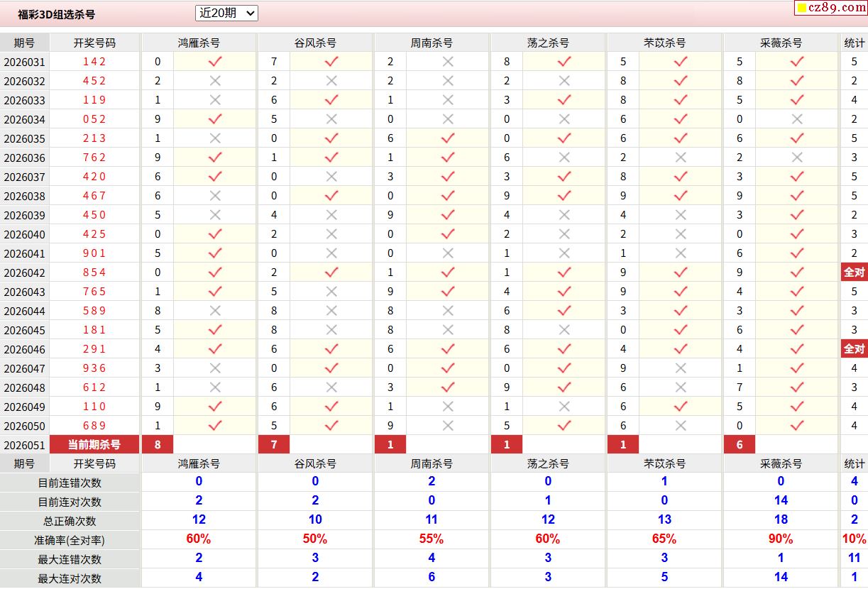This screenshot has height=589, width=868.
Task: Click the cross for 鸿雁杀号 in row 2026039
Action: (x=215, y=215)
